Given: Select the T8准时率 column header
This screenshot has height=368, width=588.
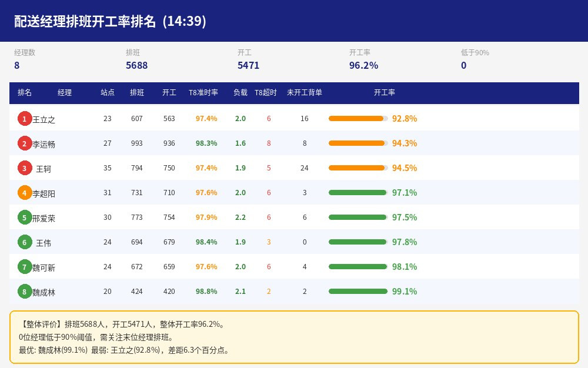Looking at the screenshot, I should (203, 92).
